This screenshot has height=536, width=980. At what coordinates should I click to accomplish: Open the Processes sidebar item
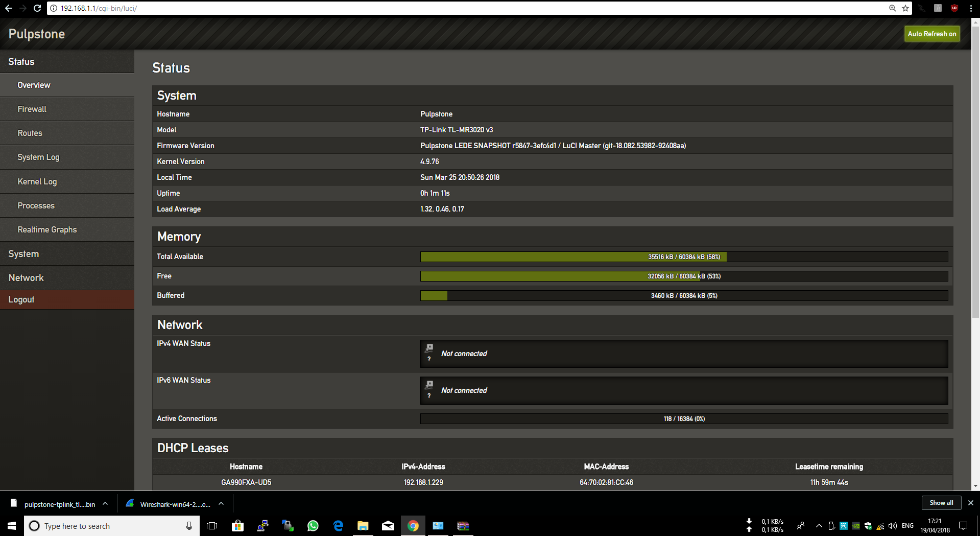(x=67, y=205)
